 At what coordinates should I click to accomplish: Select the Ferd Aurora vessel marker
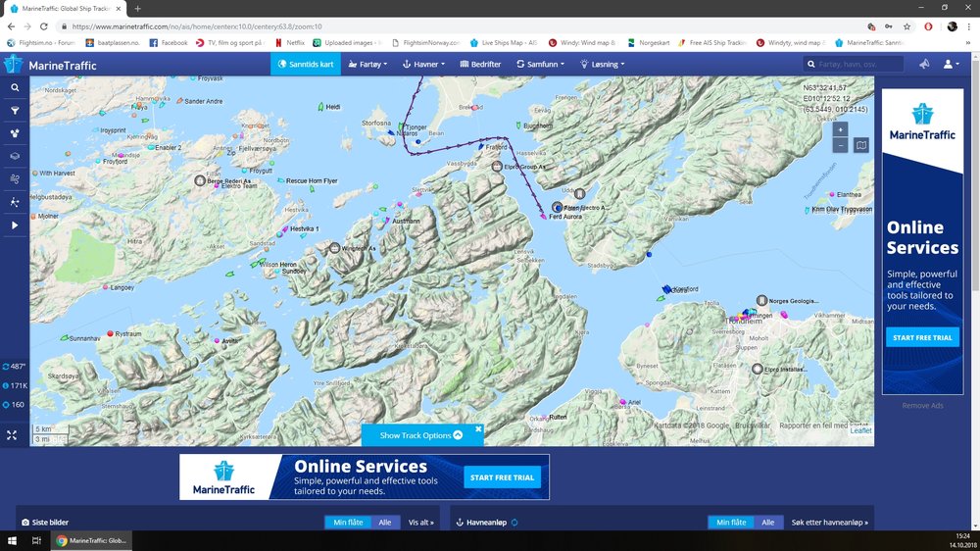pyautogui.click(x=543, y=217)
